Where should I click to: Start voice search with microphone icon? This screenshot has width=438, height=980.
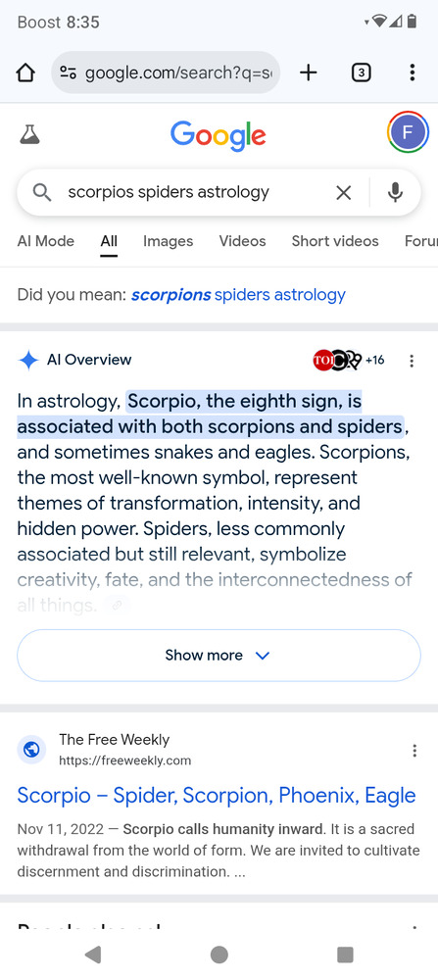click(395, 192)
